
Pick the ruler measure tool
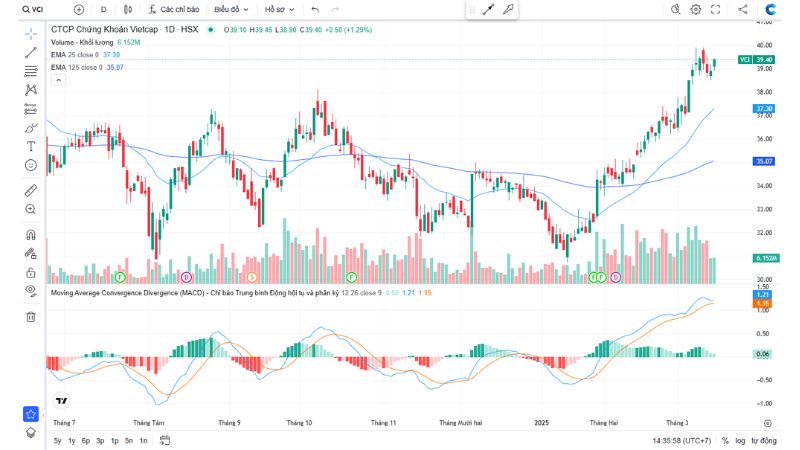tap(31, 189)
